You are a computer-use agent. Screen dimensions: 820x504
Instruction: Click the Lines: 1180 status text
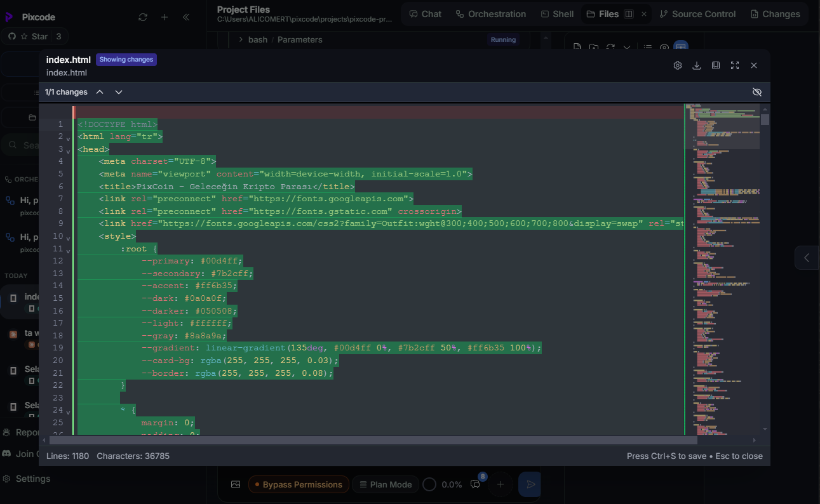coord(67,456)
